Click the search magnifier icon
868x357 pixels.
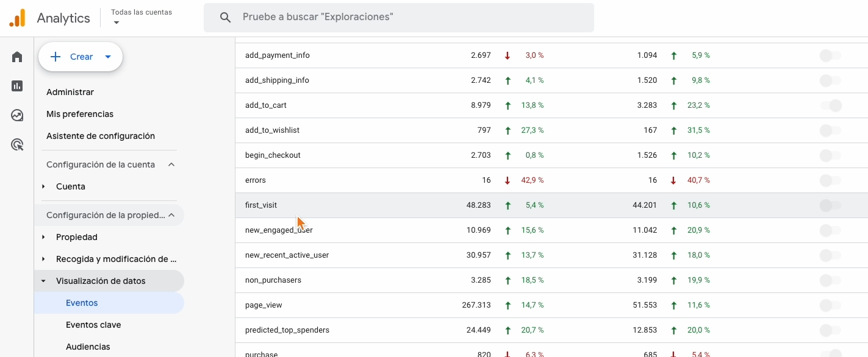click(x=225, y=18)
